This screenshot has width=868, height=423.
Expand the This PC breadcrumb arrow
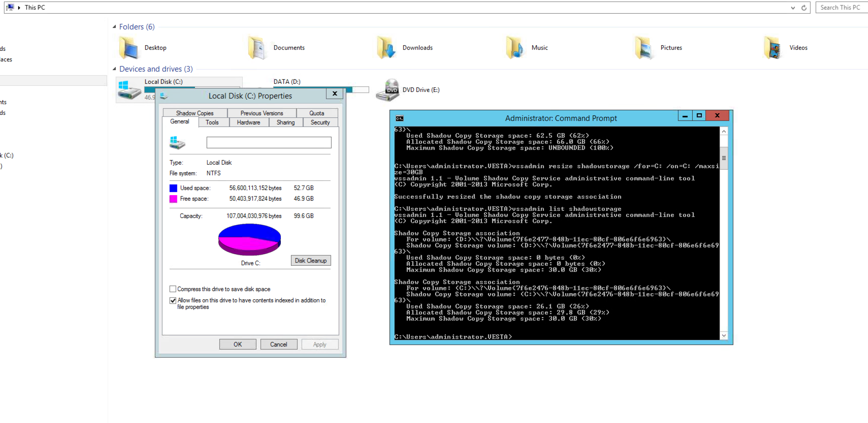coord(19,8)
